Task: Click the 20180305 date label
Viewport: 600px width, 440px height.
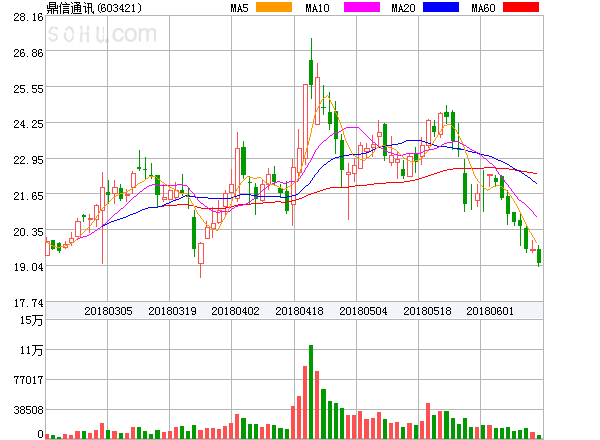Action: (108, 311)
